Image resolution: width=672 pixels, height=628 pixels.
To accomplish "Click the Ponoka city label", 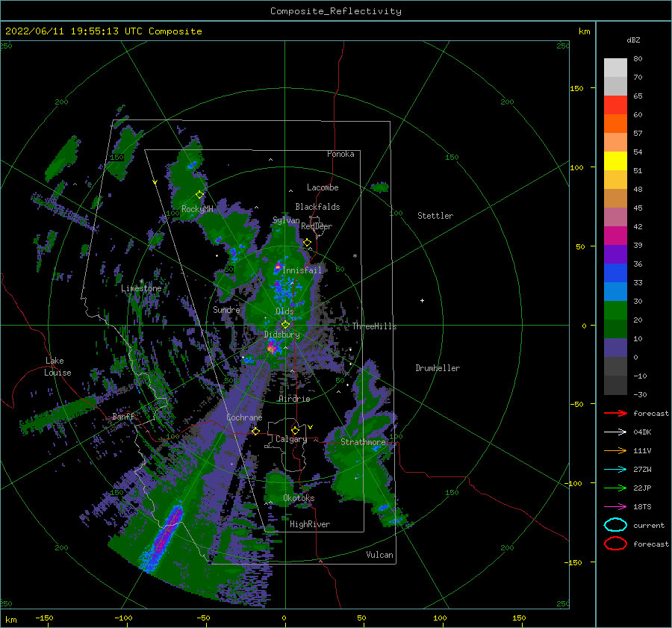I will tap(340, 154).
